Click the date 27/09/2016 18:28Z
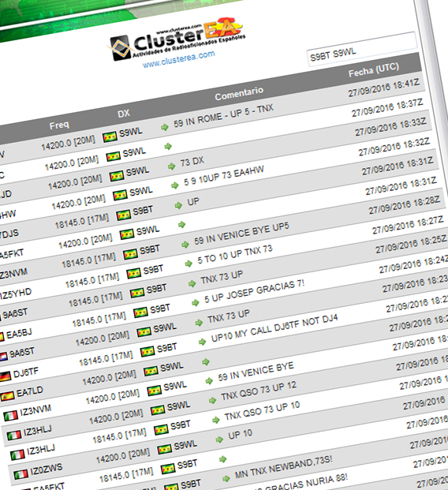This screenshot has width=448, height=490. coord(405,205)
